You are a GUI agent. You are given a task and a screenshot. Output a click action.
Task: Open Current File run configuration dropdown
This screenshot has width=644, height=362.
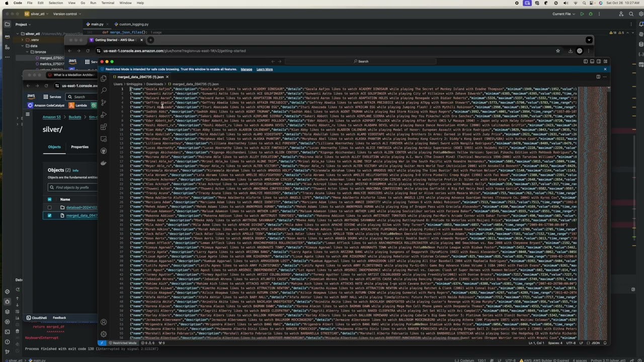(563, 14)
